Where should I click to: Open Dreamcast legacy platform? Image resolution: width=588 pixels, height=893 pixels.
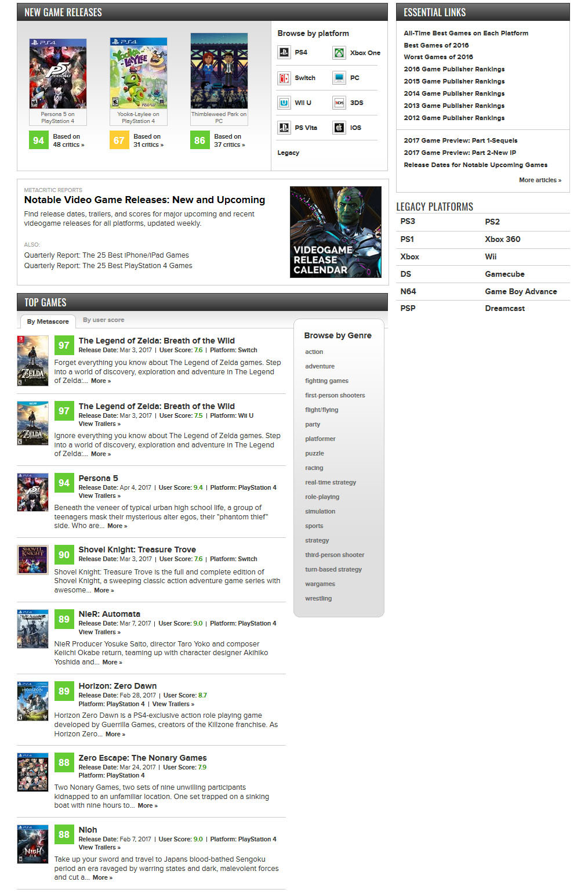tap(504, 308)
